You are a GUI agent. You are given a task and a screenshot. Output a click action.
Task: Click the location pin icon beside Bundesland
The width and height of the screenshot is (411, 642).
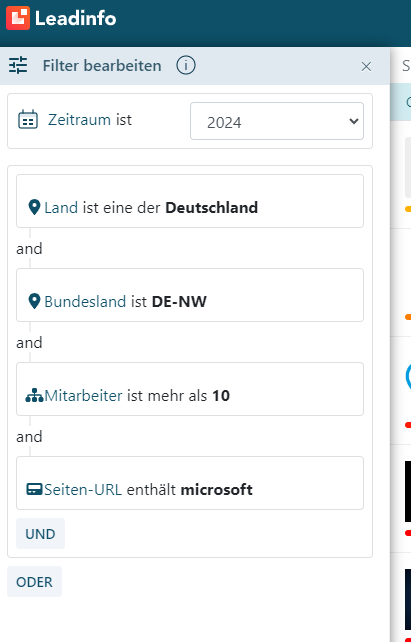(x=34, y=301)
